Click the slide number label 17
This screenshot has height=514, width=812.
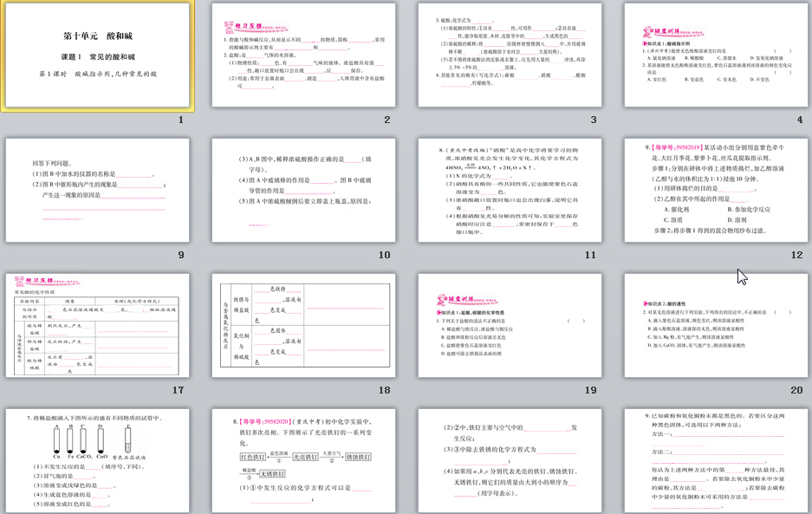click(x=178, y=389)
